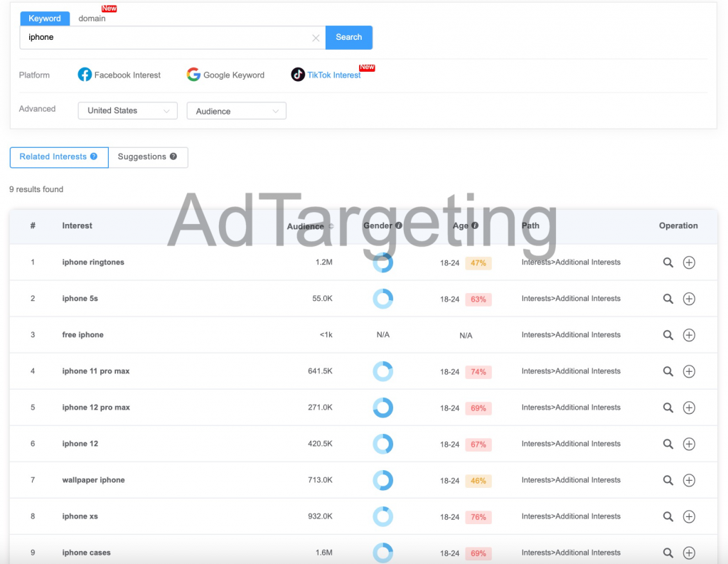Viewport: 728px width, 564px height.
Task: Click magnifier icon for free iphone row
Action: click(x=668, y=335)
